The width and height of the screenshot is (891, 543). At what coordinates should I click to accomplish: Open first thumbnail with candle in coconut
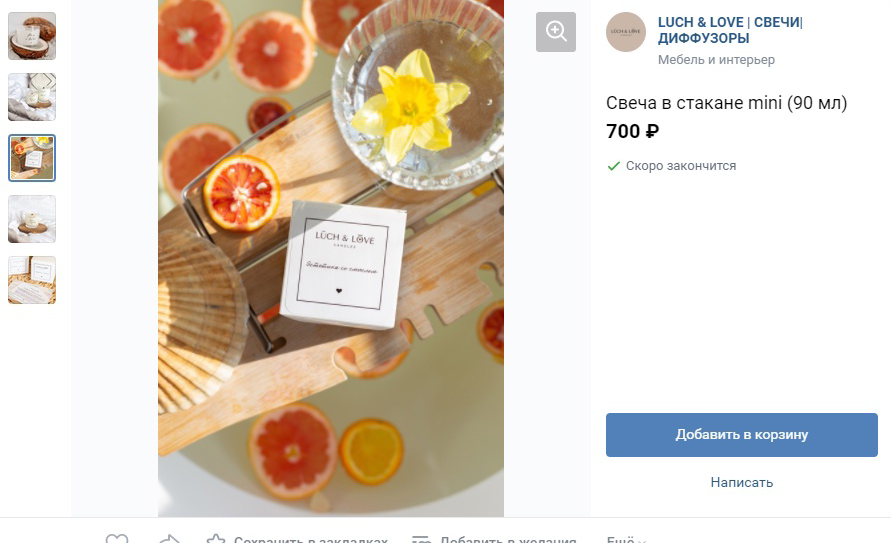tap(32, 36)
